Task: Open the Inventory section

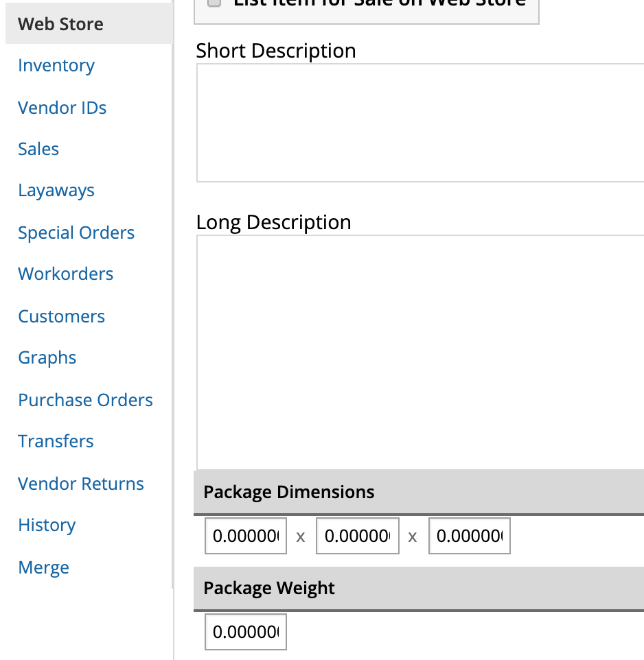Action: [x=56, y=66]
